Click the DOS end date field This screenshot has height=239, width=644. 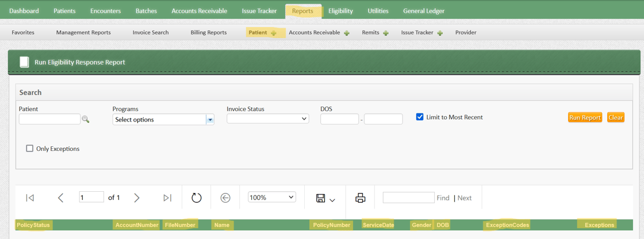click(383, 119)
